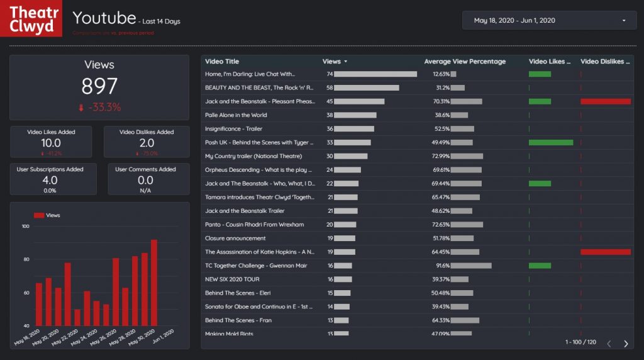644x360 pixels.
Task: Sort by Views column descending arrow
Action: tap(346, 62)
